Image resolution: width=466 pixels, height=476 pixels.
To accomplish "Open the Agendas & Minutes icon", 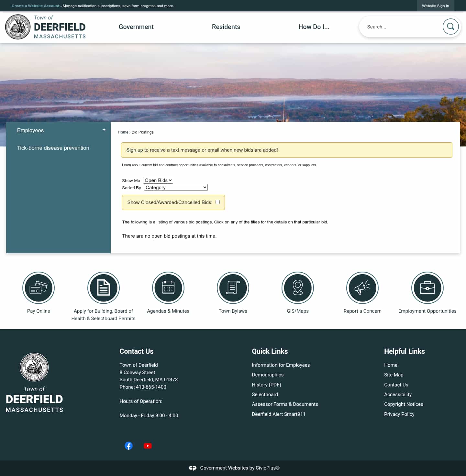I will 168,288.
